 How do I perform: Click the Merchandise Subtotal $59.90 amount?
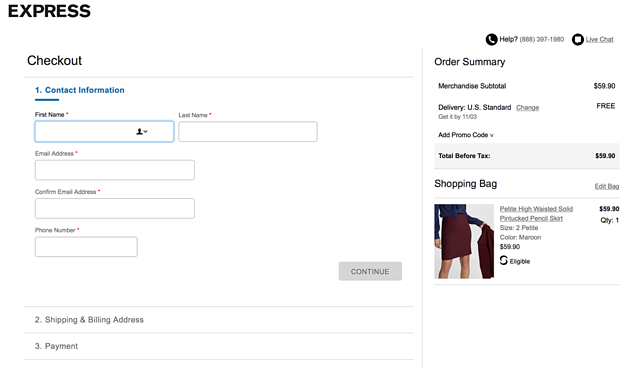point(604,86)
